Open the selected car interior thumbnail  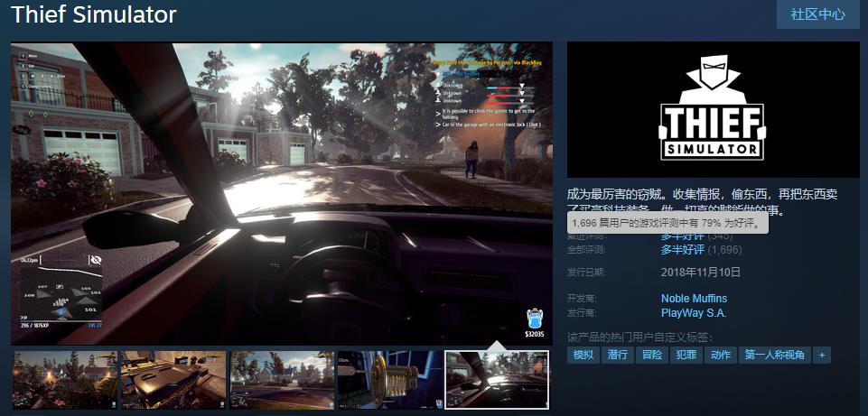pyautogui.click(x=497, y=380)
